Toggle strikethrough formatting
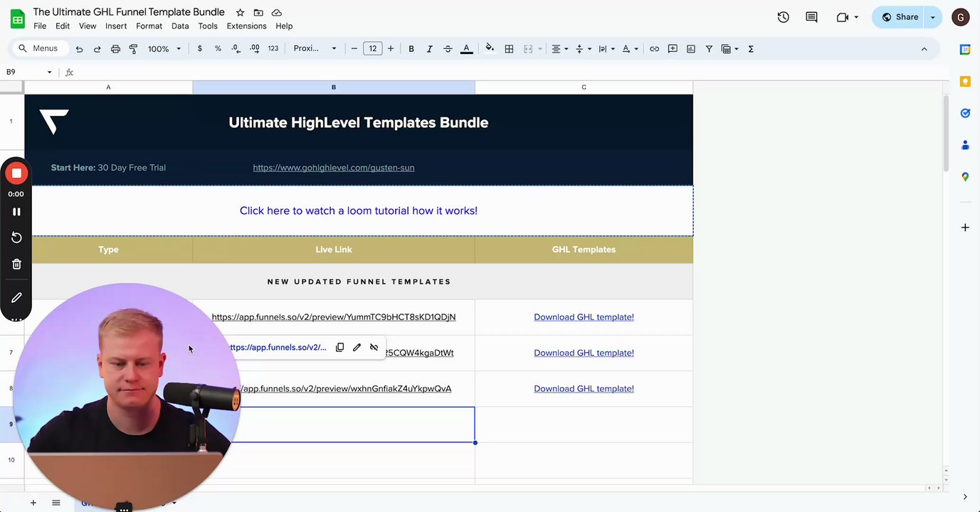 click(448, 49)
